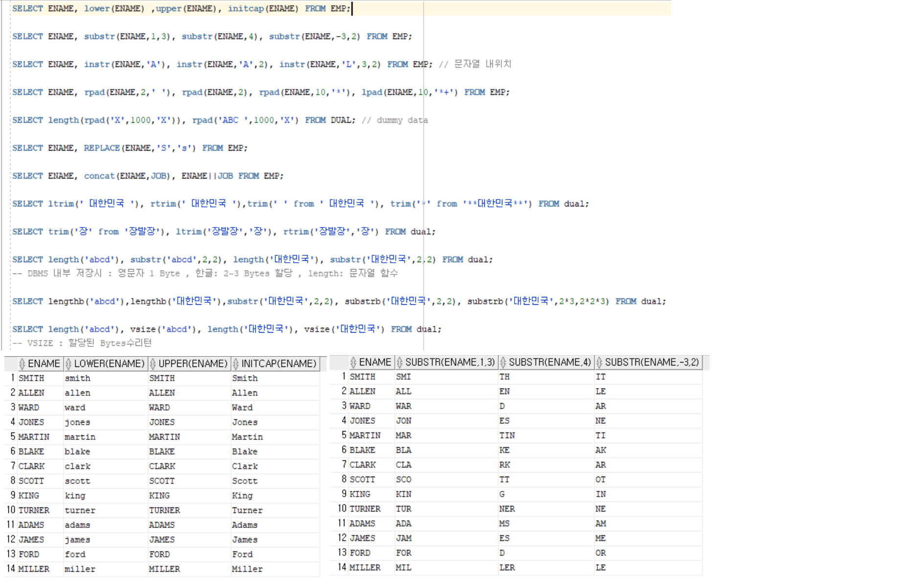Click the "-- VSIZE" comment line

click(82, 343)
